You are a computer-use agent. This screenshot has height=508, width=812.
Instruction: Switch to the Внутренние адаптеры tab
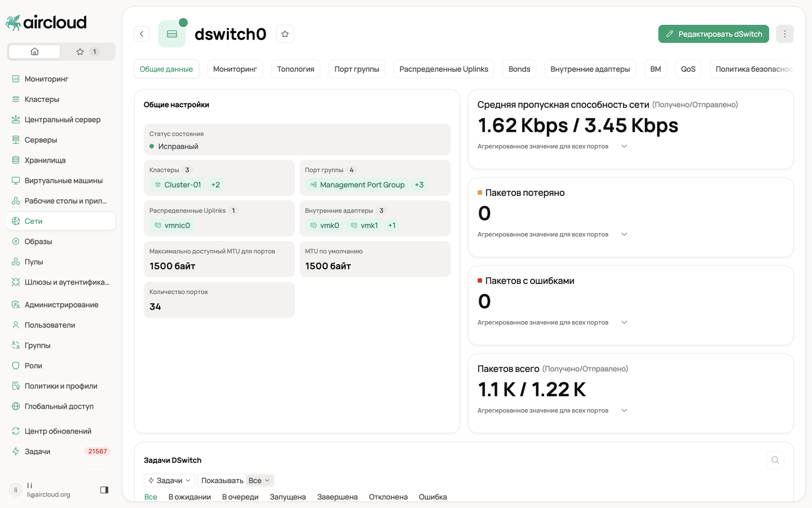pos(590,69)
